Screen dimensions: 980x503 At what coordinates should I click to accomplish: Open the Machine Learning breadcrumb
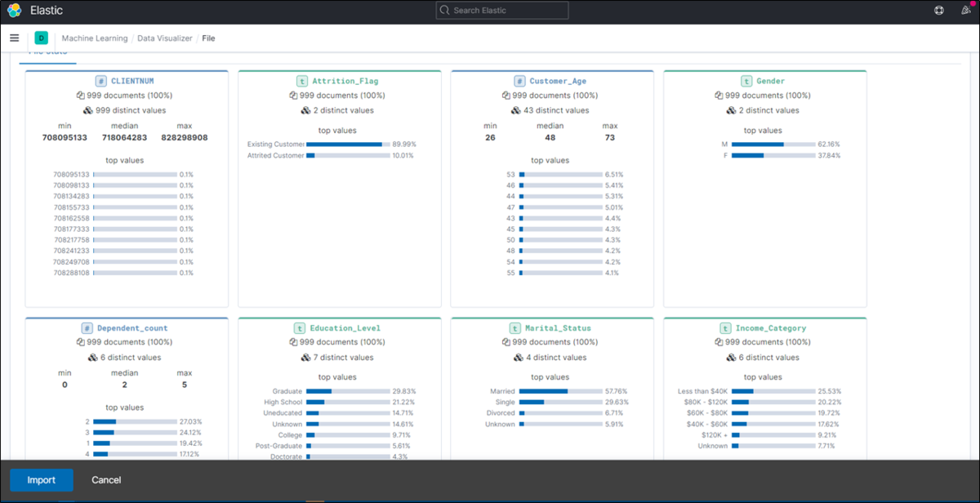pyautogui.click(x=95, y=38)
